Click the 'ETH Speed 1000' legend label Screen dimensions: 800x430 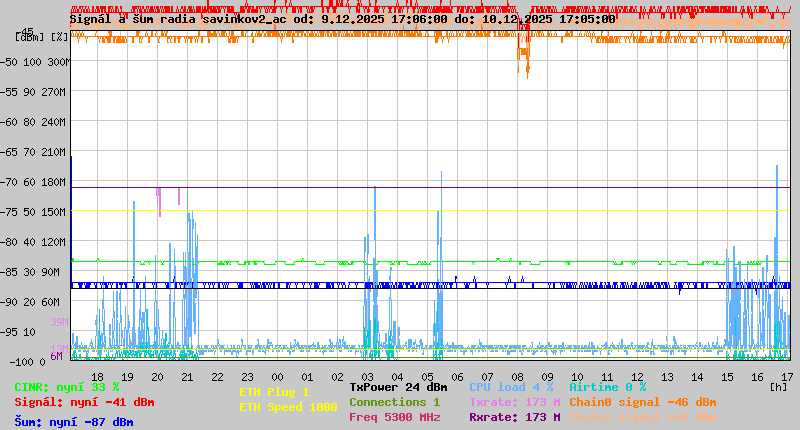point(288,407)
